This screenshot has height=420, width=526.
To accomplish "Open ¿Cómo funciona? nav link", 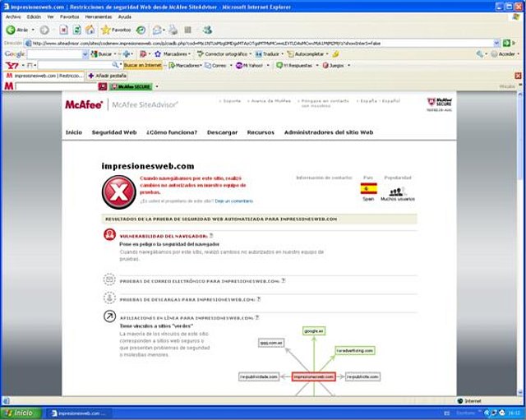I will pyautogui.click(x=172, y=132).
